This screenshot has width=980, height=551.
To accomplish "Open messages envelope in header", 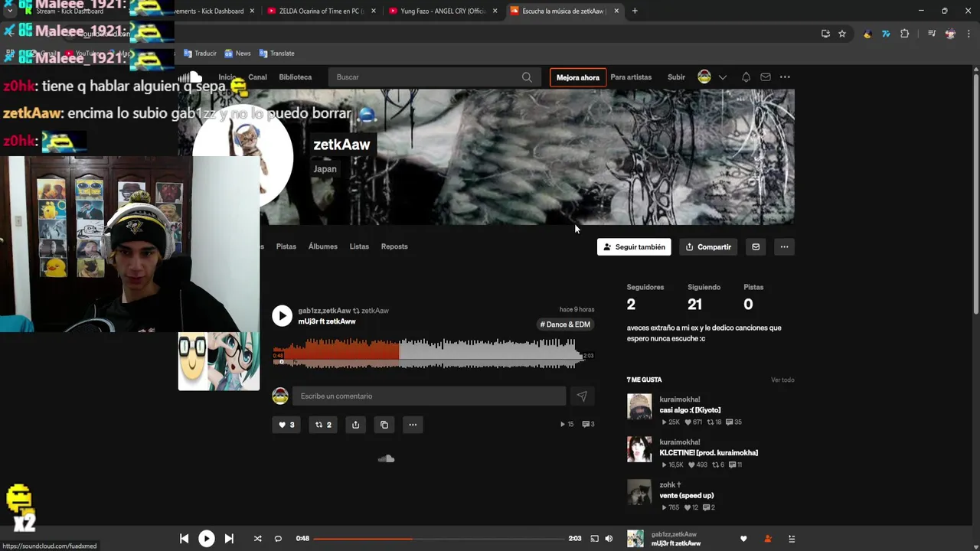I will [x=766, y=77].
